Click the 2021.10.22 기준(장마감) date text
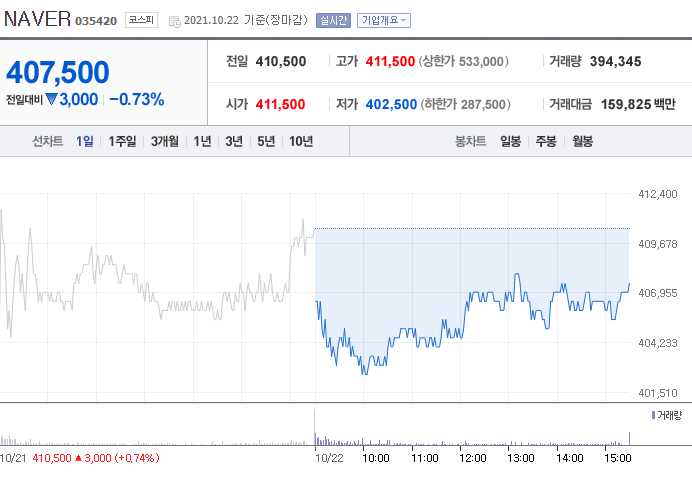Viewport: 692px width, 480px height. [x=245, y=20]
